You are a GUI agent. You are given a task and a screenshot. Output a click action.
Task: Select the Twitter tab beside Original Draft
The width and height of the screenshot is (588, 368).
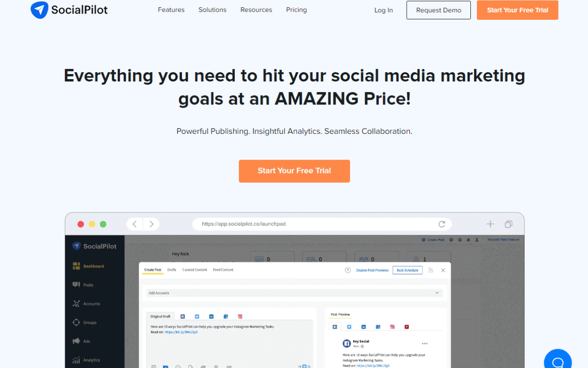coord(197,316)
